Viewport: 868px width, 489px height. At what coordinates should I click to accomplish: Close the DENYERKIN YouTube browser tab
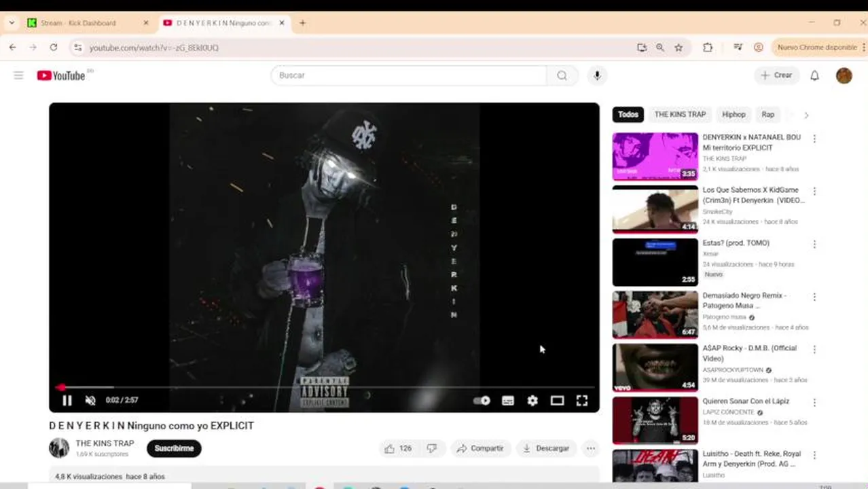tap(282, 23)
